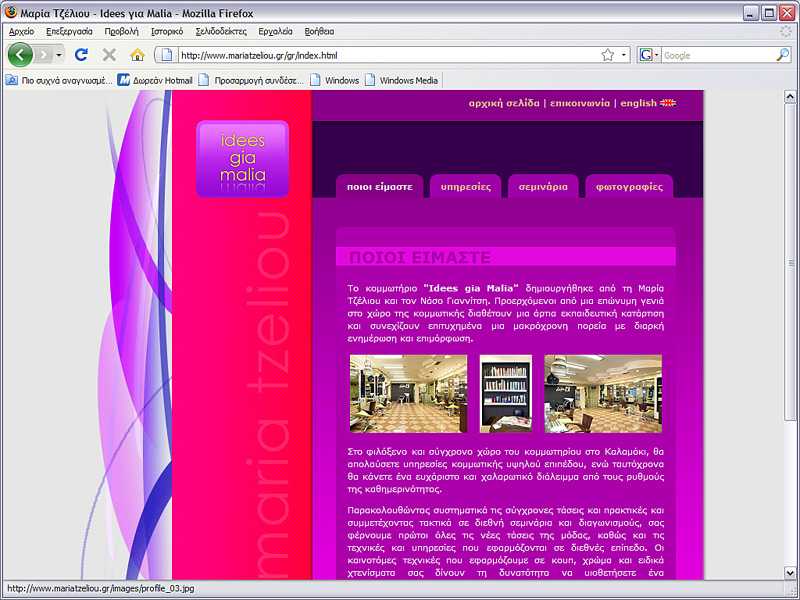This screenshot has width=800, height=600.
Task: Go to the Home page icon
Action: pyautogui.click(x=137, y=55)
